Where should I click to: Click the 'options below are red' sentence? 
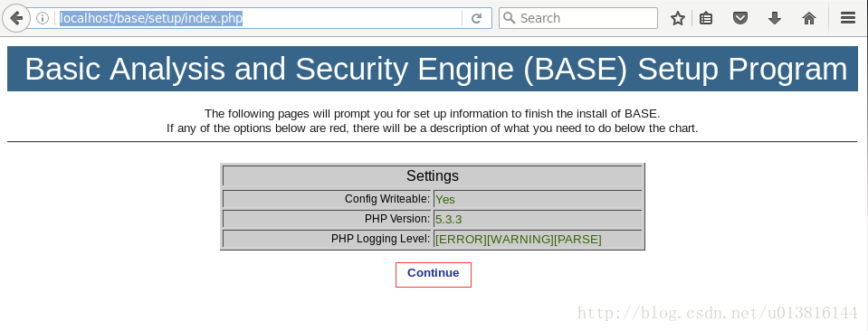click(433, 128)
